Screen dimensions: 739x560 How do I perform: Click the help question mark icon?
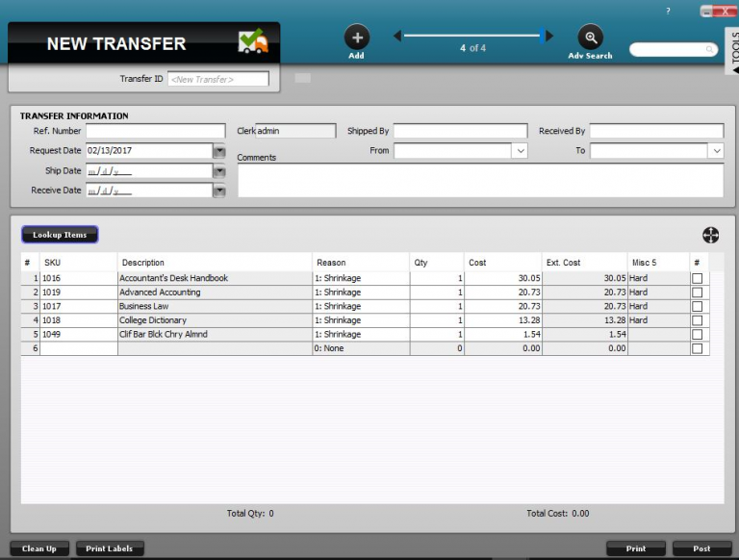tap(668, 11)
